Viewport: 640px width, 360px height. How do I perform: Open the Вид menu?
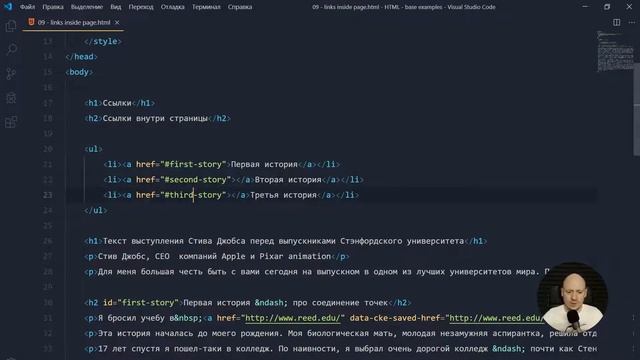[x=116, y=7]
